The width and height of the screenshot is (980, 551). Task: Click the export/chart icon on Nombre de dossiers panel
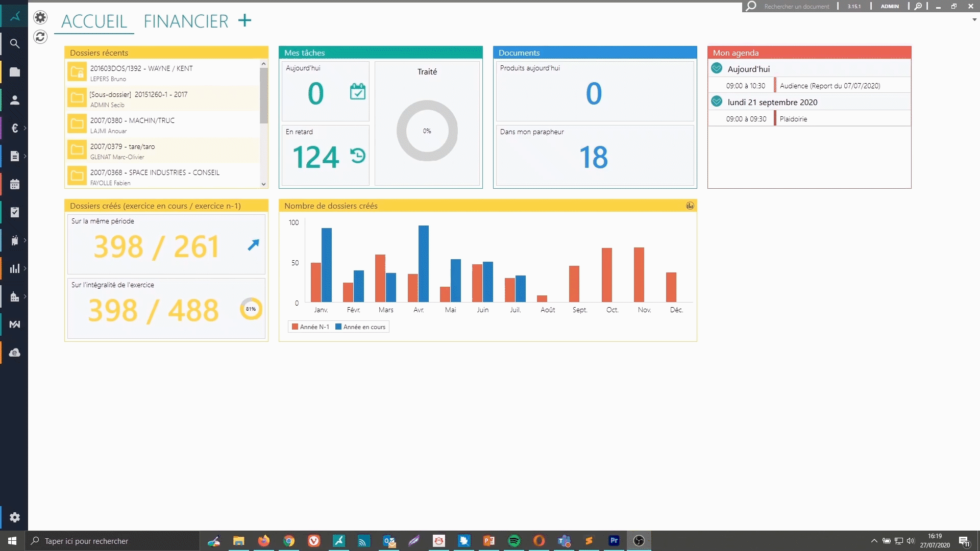coord(690,206)
